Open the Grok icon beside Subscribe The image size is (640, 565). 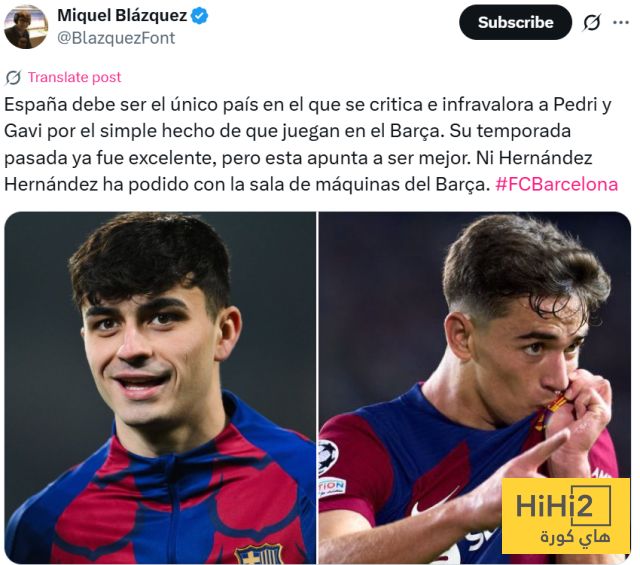(592, 22)
